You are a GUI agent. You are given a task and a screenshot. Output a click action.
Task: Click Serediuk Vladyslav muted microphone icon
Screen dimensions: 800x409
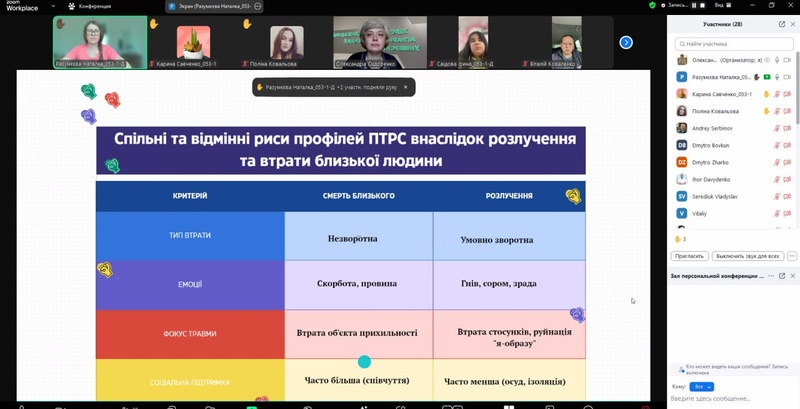(777, 196)
